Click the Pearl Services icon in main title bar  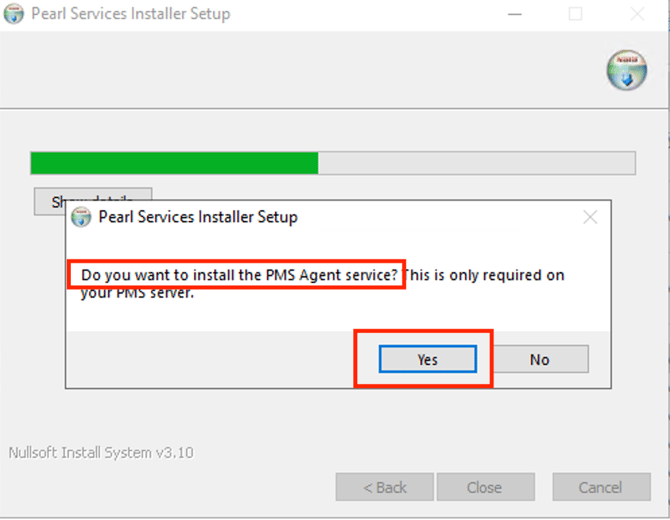[16, 15]
